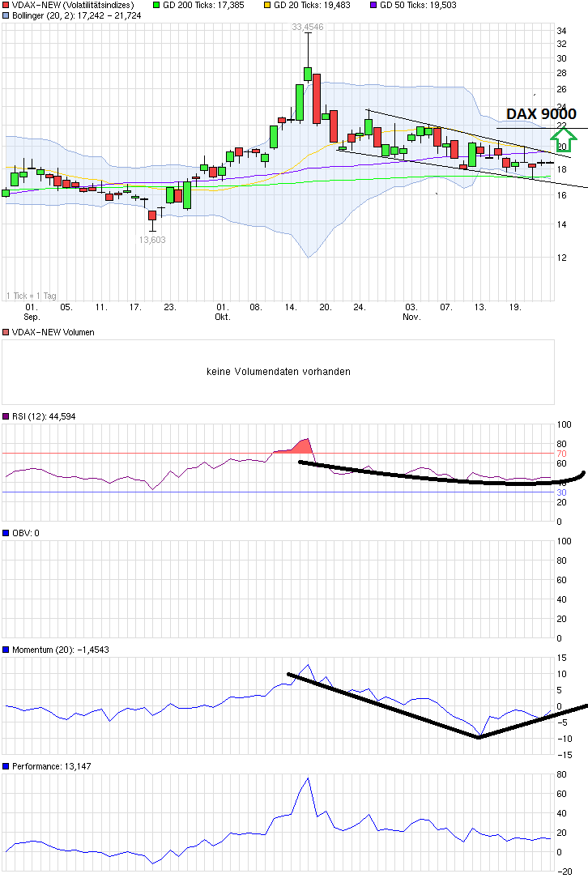Click the green GD 200 legend swatch
The image size is (588, 878).
(157, 5)
